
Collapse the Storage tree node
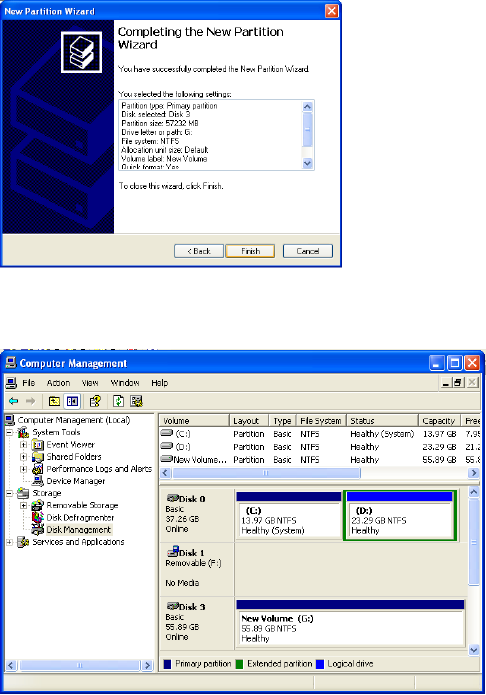tap(9, 493)
